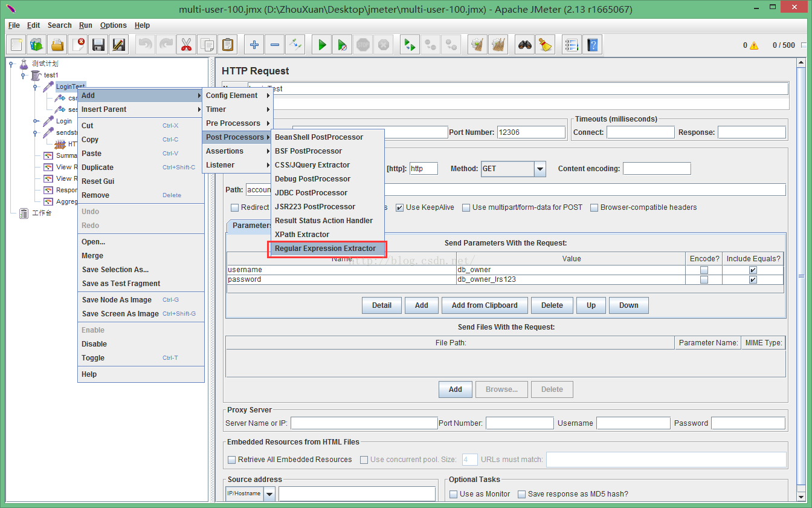Viewport: 812px width, 508px height.
Task: Expand all nodes with plus icon
Action: point(254,45)
